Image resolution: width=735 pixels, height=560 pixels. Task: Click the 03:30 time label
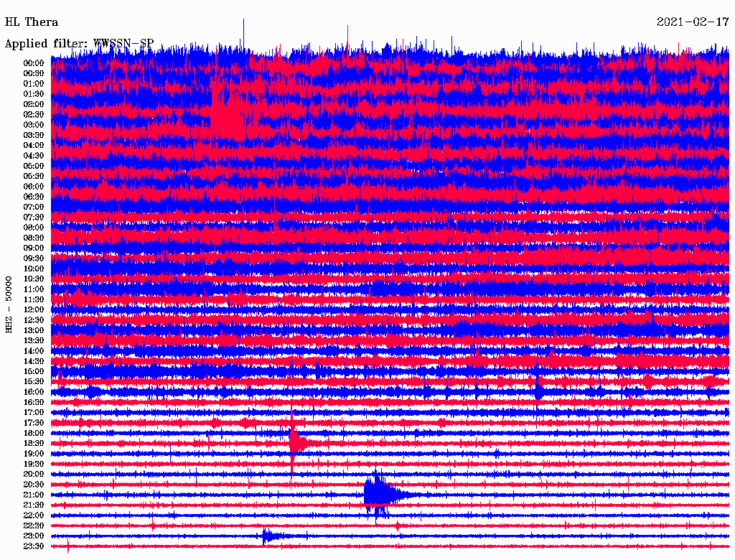tap(34, 135)
